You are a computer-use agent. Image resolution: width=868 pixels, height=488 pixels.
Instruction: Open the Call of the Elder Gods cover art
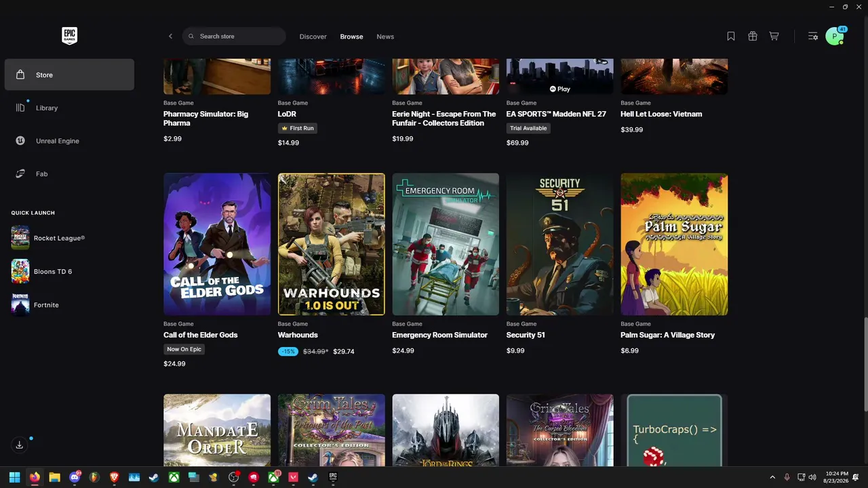click(x=217, y=244)
